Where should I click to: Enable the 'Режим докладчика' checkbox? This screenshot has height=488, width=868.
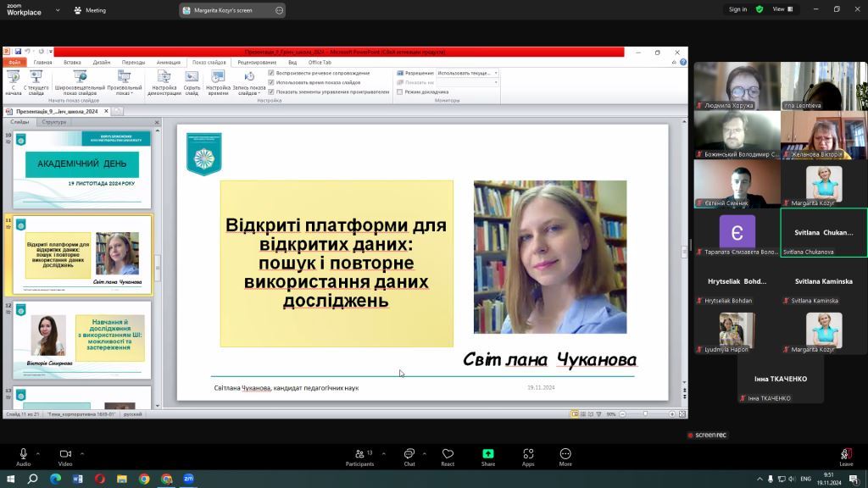pos(400,91)
